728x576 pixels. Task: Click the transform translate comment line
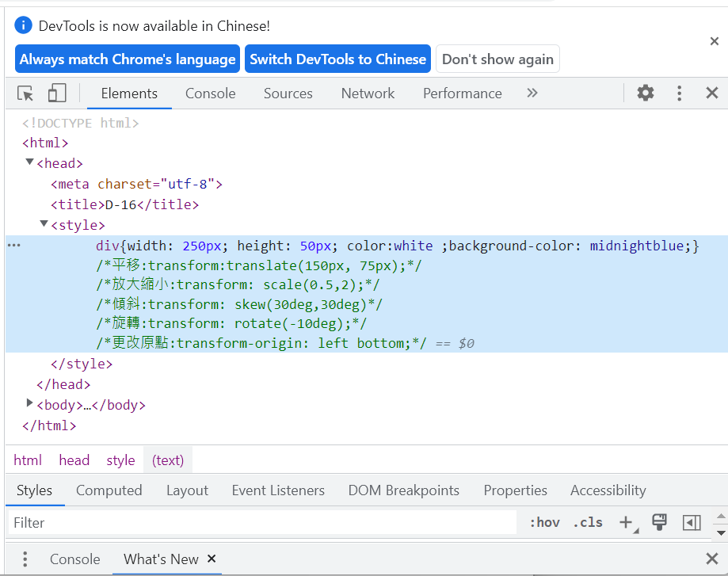(258, 265)
